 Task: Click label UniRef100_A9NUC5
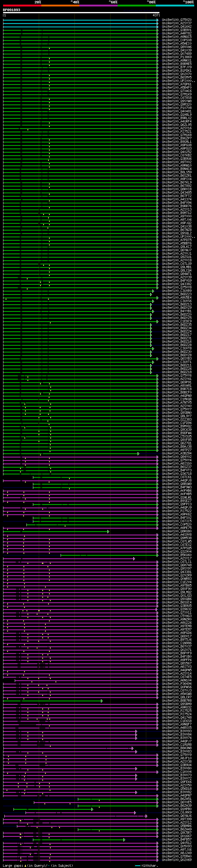pyautogui.click(x=177, y=37)
